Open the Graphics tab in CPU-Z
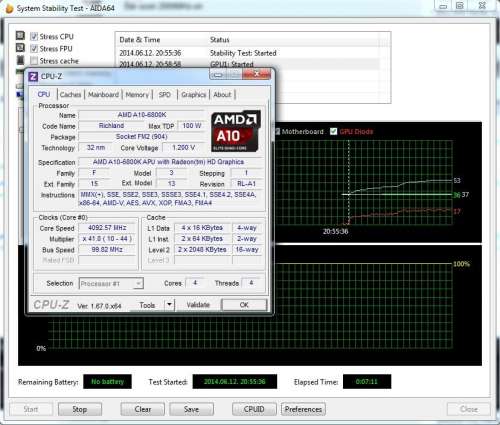Image resolution: width=500 pixels, height=425 pixels. click(193, 95)
